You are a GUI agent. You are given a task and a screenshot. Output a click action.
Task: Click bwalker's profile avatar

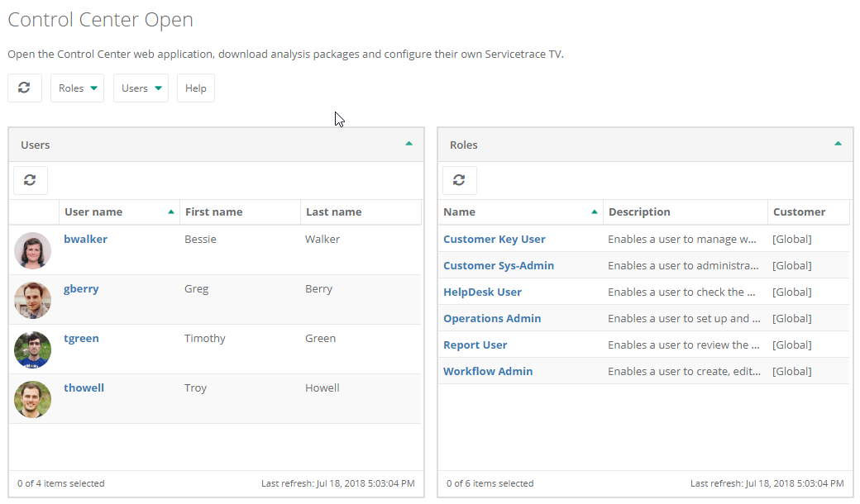click(x=33, y=250)
